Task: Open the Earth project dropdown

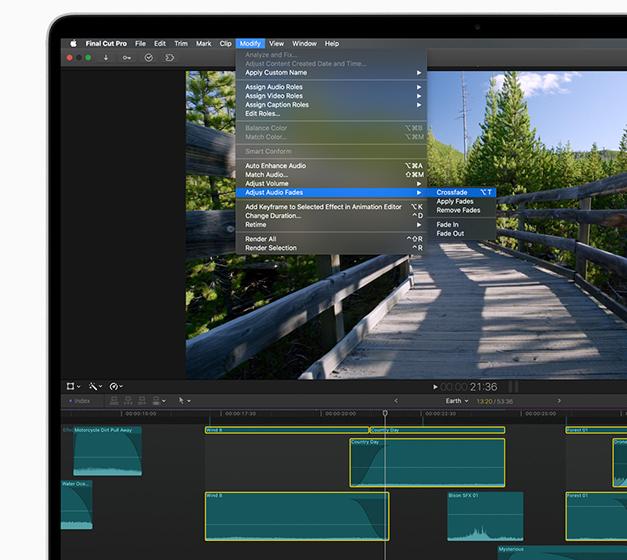Action: [457, 401]
